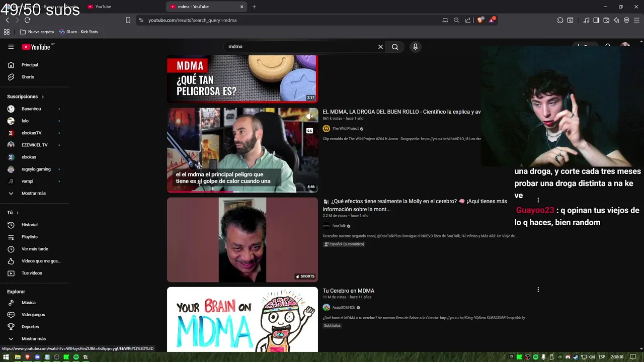The image size is (644, 362).
Task: Open the system tray volume icon
Action: 592,357
